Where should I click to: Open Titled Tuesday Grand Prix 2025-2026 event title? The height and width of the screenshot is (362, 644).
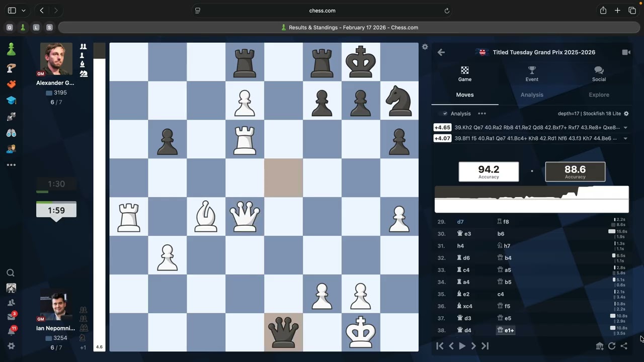544,52
